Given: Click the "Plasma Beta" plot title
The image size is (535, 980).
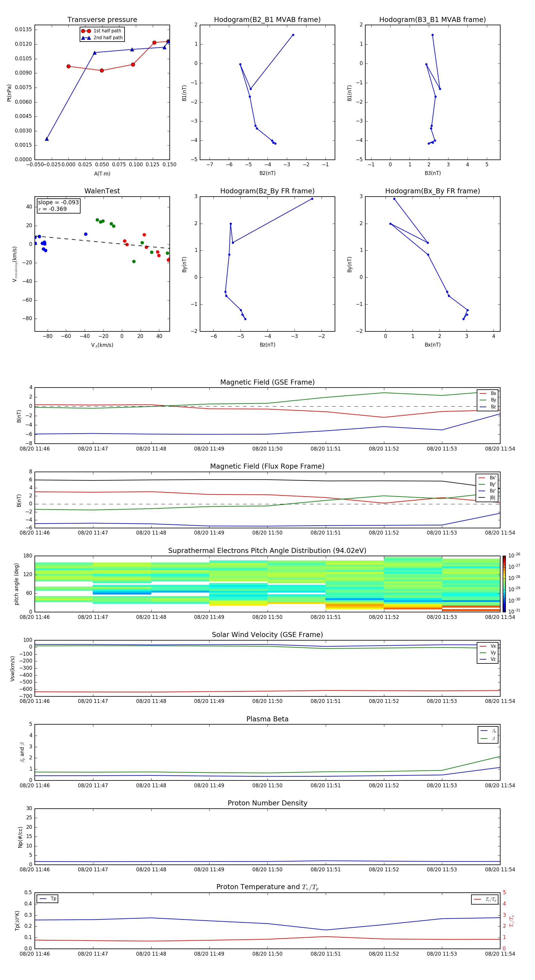Looking at the screenshot, I should [267, 719].
